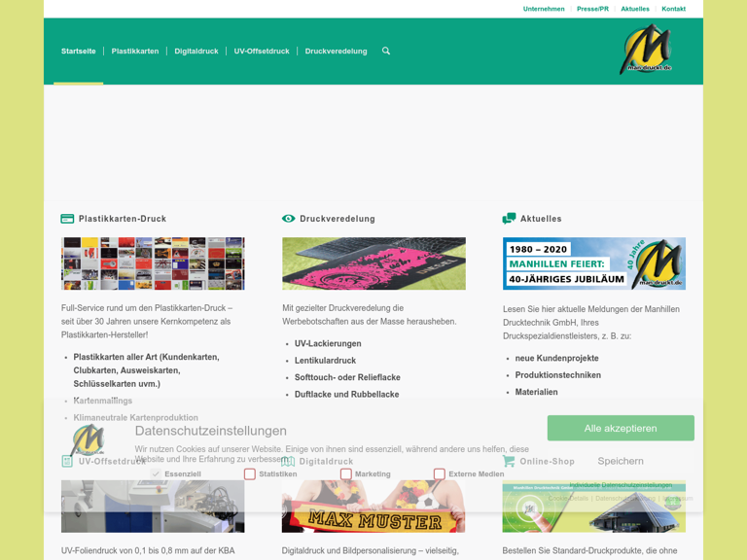Click Speichern to save cookie settings
The image size is (747, 560).
620,461
